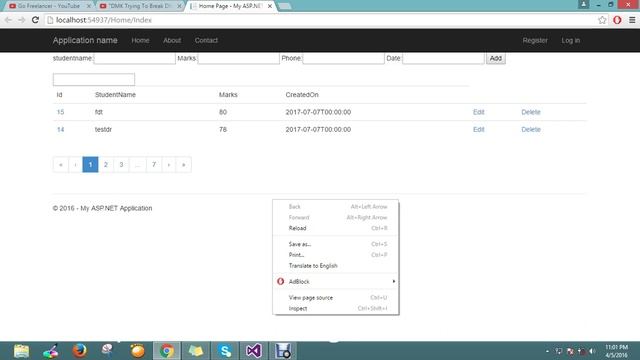Click the Application name brand link
This screenshot has width=640, height=360.
click(85, 40)
